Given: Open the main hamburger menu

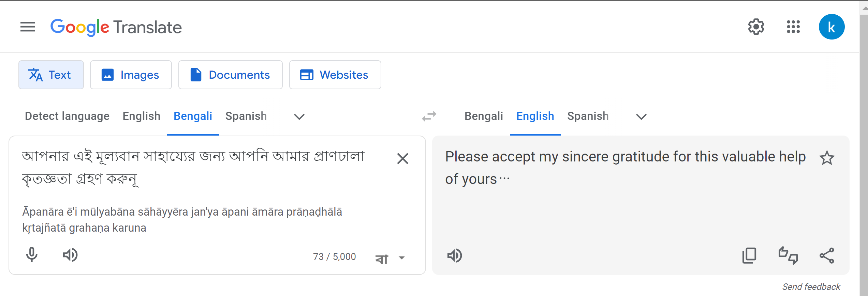Looking at the screenshot, I should (x=28, y=27).
